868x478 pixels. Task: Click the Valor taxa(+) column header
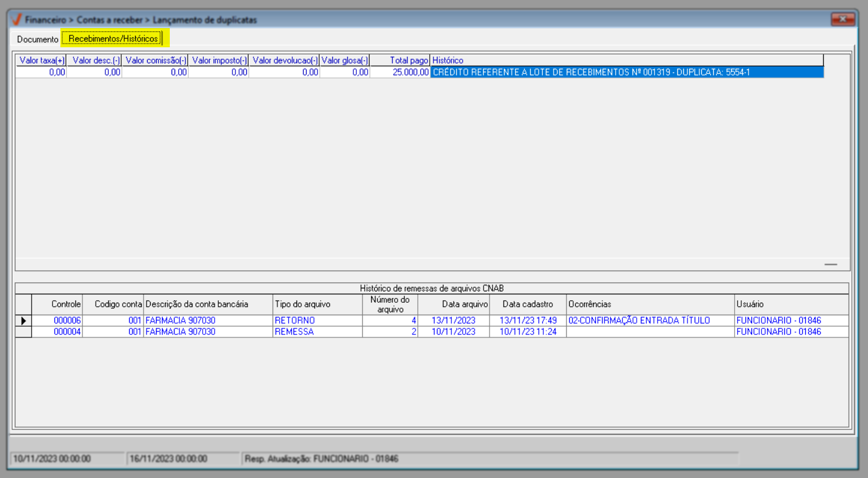(41, 60)
